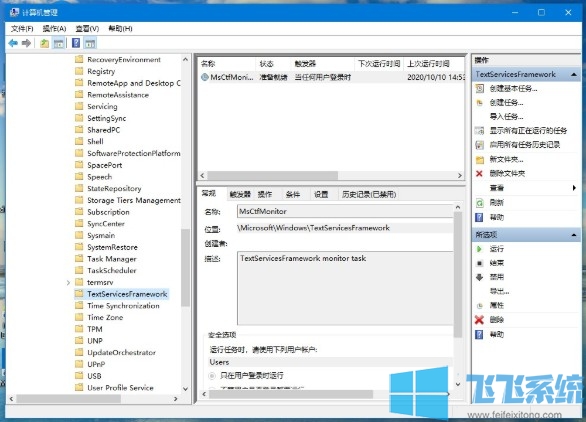Viewport: 586px width, 422px height.
Task: Click the USB folder icon
Action: 79,376
